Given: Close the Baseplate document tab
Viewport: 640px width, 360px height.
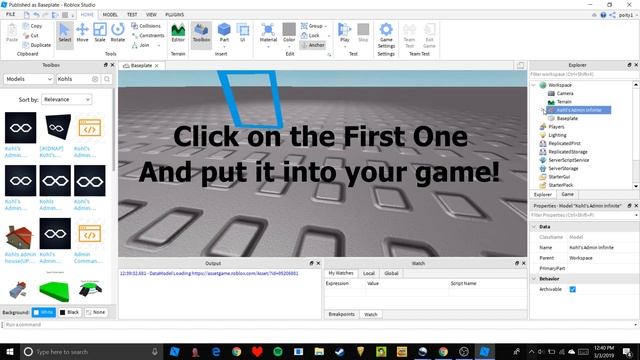Looking at the screenshot, I should pos(157,65).
